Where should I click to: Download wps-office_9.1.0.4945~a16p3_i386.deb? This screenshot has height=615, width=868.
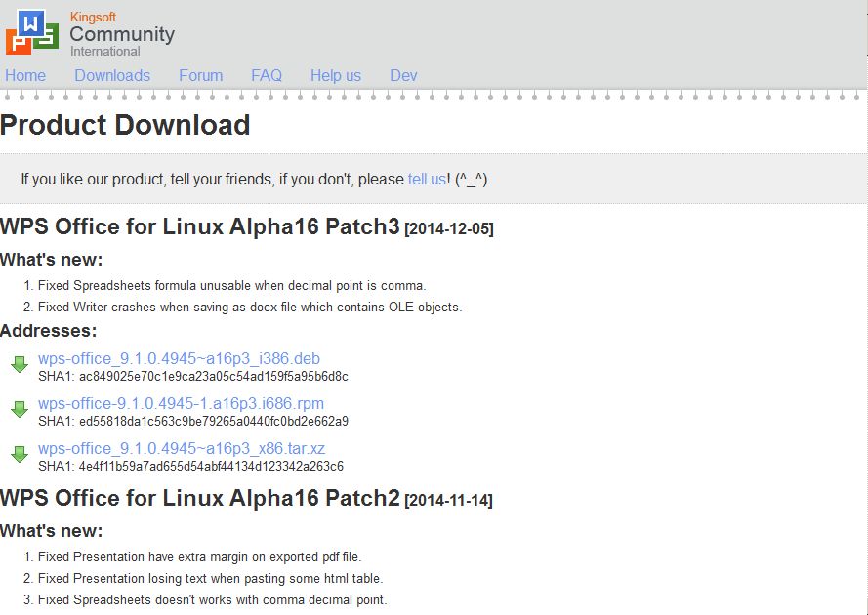[179, 358]
